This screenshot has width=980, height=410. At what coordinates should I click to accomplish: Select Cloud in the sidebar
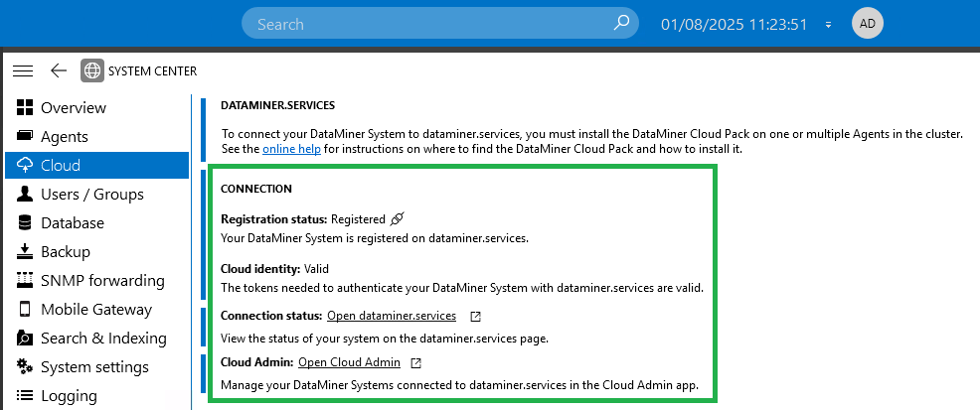[x=96, y=165]
